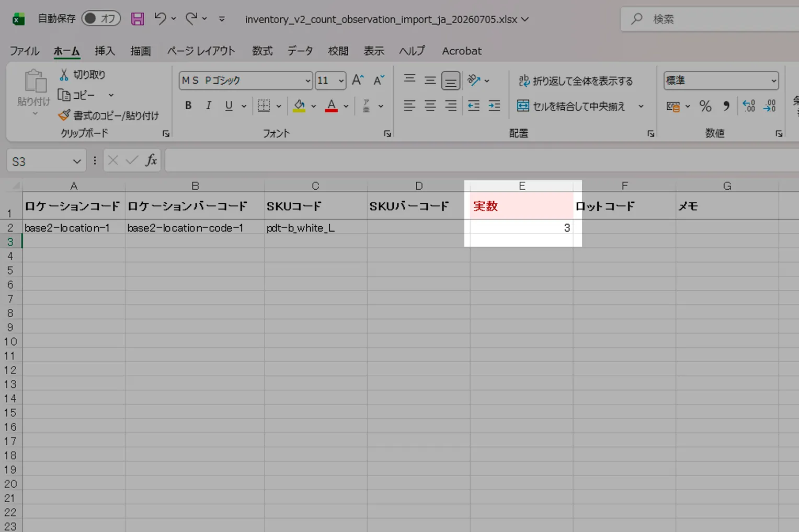Image resolution: width=799 pixels, height=532 pixels.
Task: Switch to the 数式 (Formulas) tab
Action: coord(262,51)
